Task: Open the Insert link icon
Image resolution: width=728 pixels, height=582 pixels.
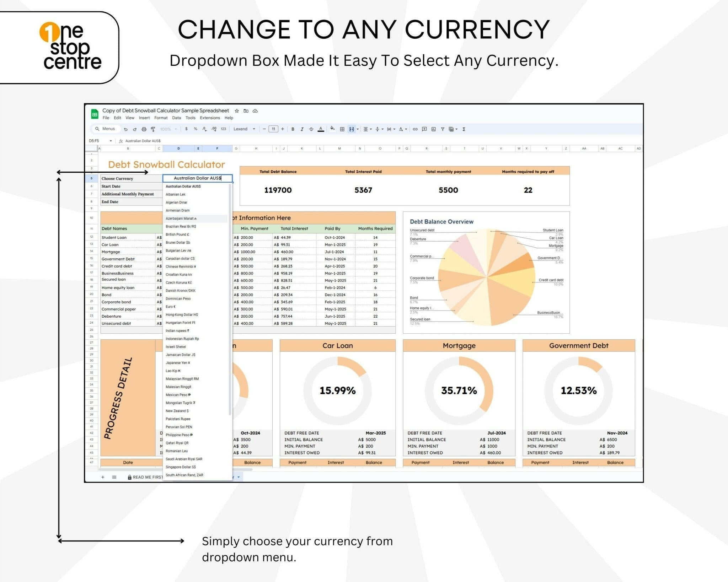Action: (x=416, y=129)
